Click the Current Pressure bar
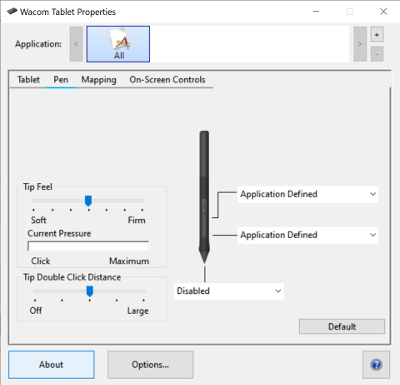Image resolution: width=400 pixels, height=385 pixels. (x=88, y=246)
